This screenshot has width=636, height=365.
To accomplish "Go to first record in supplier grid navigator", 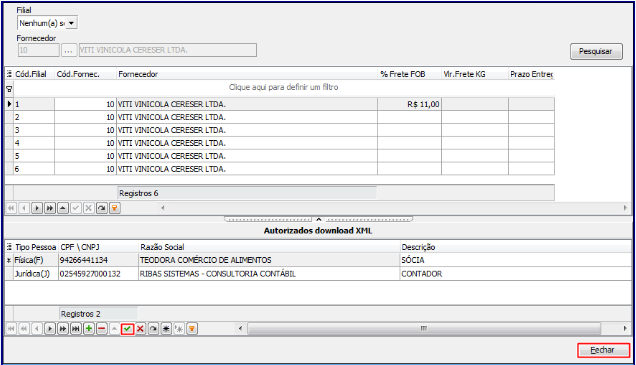I will pyautogui.click(x=11, y=208).
